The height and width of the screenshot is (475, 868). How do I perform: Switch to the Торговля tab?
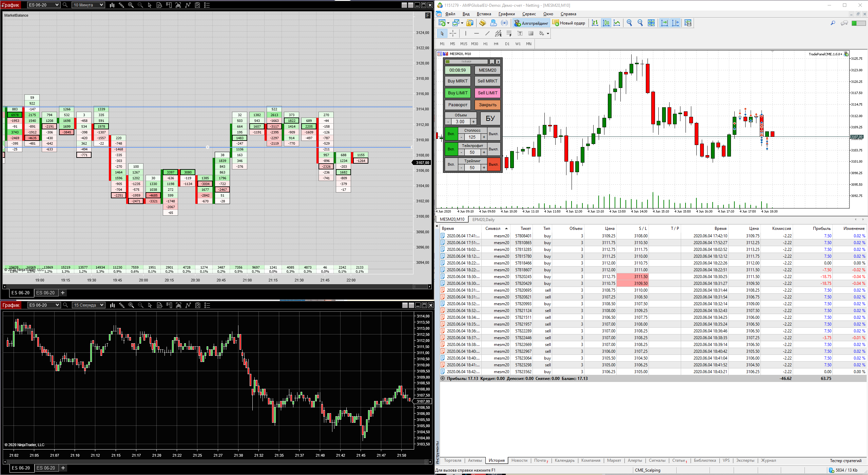pyautogui.click(x=452, y=460)
